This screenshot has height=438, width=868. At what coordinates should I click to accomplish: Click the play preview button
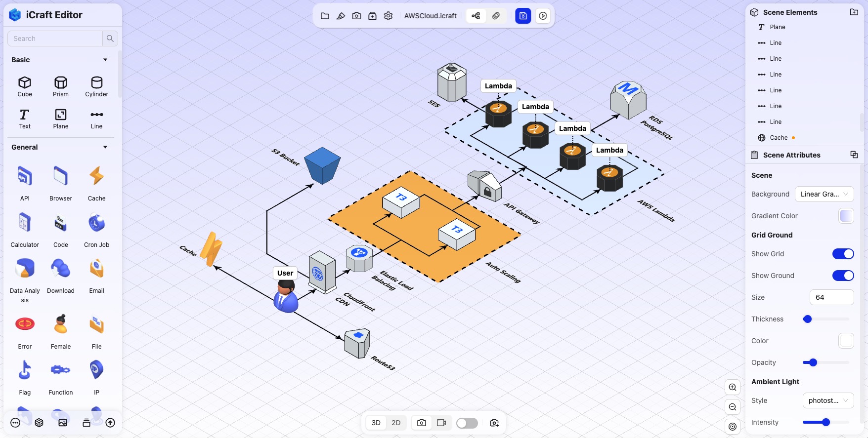pos(543,16)
